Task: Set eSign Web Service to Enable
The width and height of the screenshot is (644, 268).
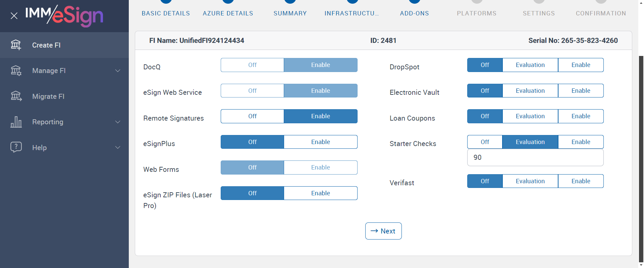Action: pos(321,91)
